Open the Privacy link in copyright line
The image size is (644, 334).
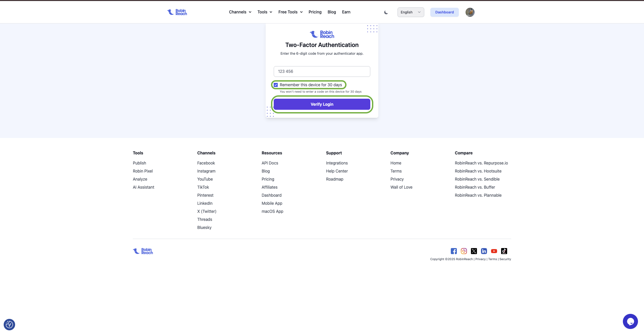(480, 259)
